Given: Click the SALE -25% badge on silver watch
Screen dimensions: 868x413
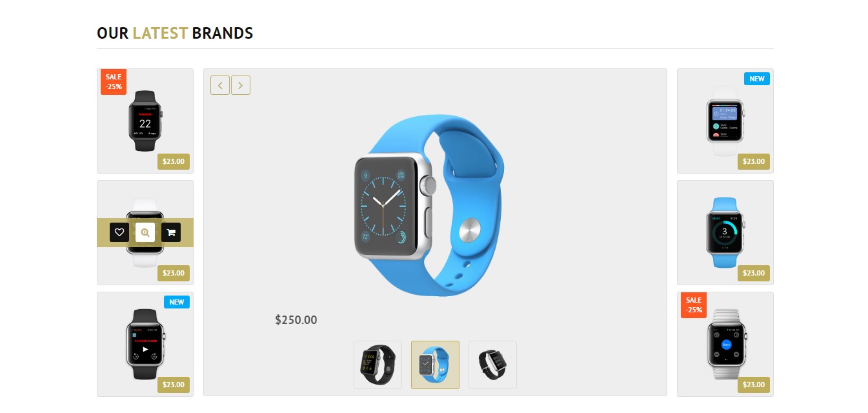Looking at the screenshot, I should (694, 305).
